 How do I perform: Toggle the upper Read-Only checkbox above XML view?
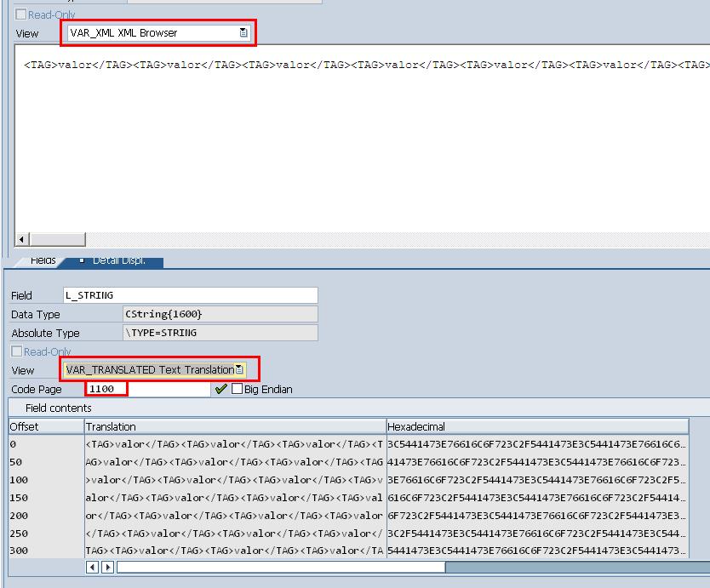(21, 14)
